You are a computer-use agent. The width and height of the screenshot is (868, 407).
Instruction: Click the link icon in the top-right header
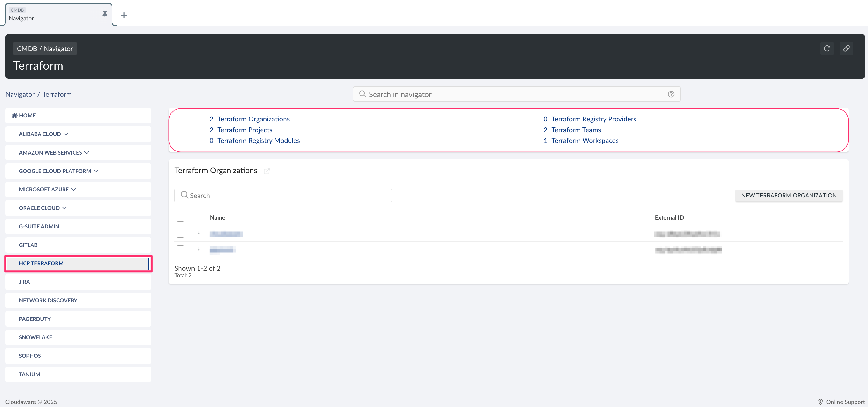(x=847, y=48)
